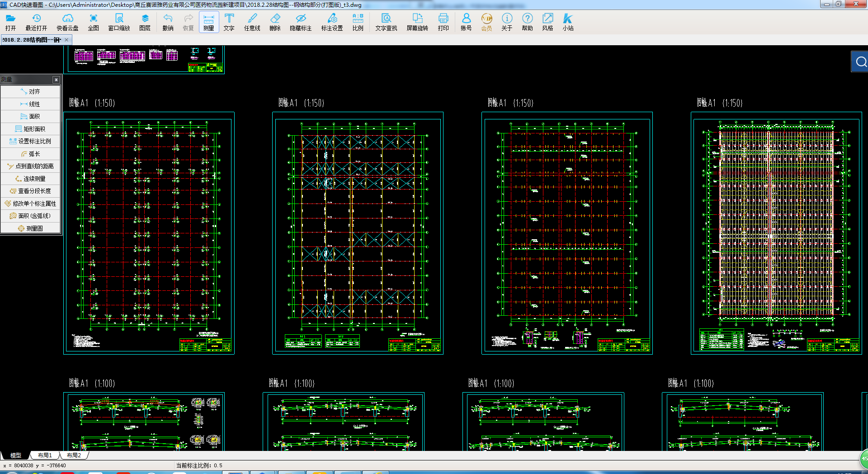
Task: Choose 连续测量 continuous measurement
Action: coord(30,179)
